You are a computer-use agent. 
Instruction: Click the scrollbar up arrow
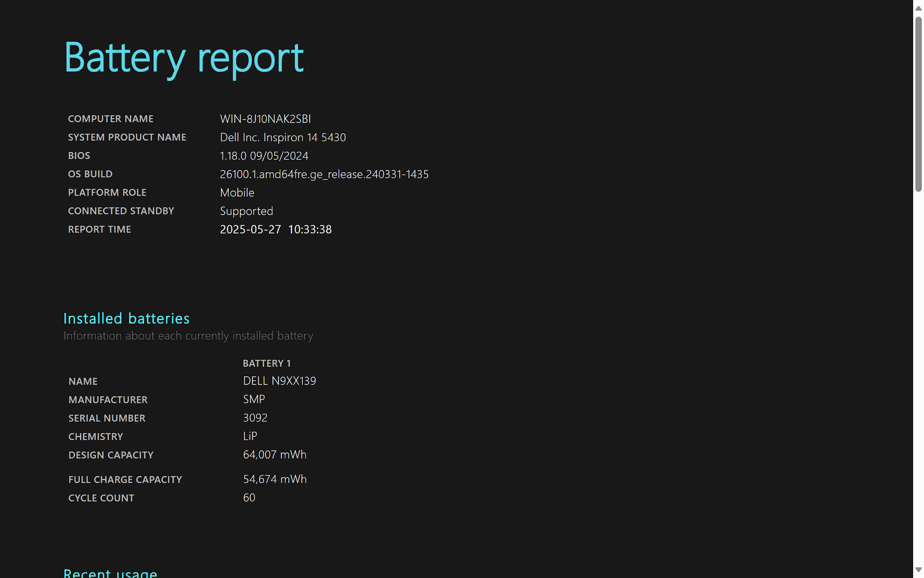918,8
